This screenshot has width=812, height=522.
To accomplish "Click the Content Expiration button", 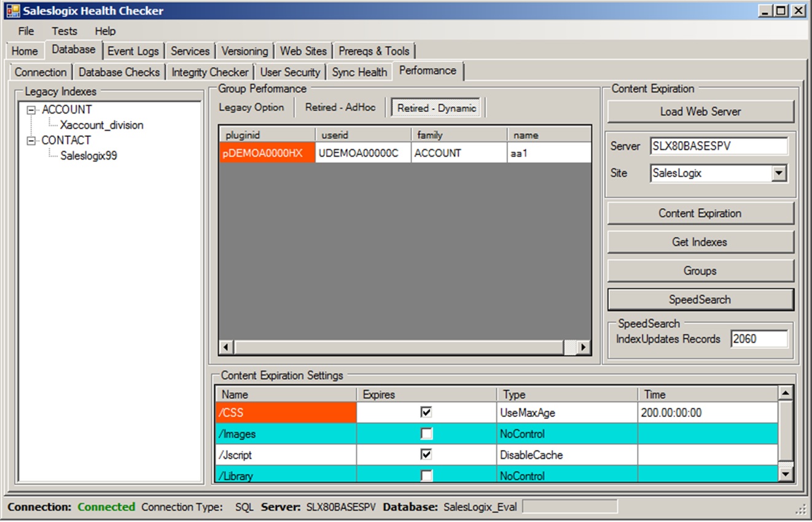I will coord(700,214).
